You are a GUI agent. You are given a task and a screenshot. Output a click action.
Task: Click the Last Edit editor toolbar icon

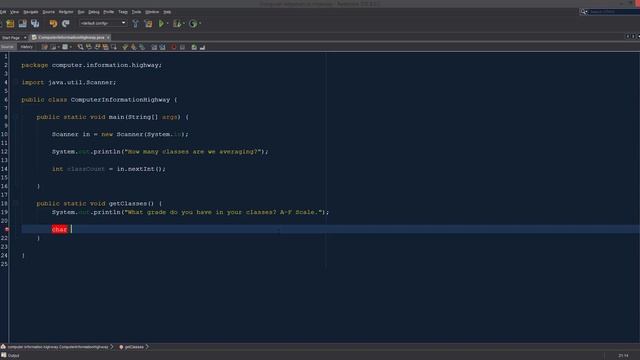point(44,47)
